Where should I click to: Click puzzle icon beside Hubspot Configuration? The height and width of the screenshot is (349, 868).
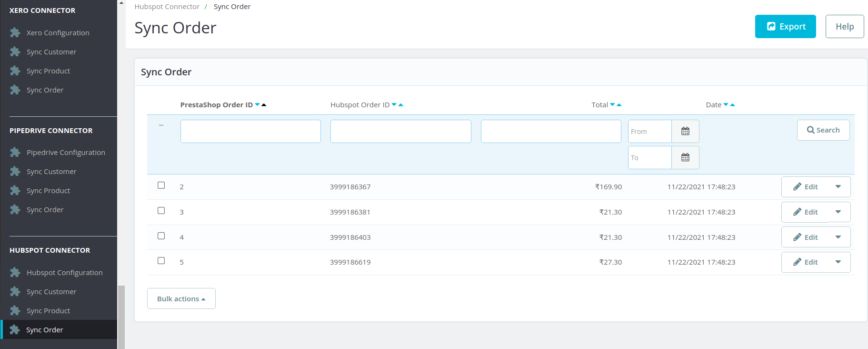click(x=15, y=272)
